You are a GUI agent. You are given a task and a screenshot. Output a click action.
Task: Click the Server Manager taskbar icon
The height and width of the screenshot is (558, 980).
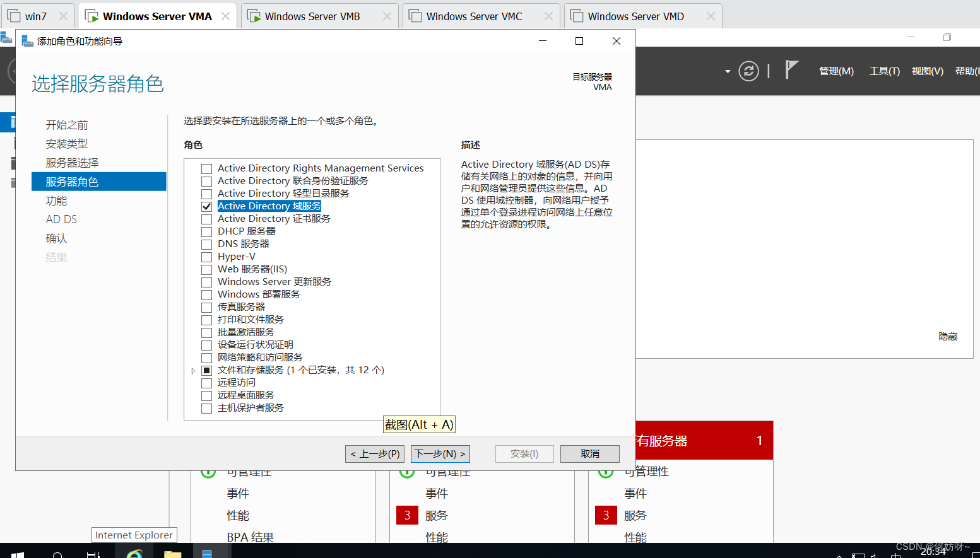(x=207, y=554)
